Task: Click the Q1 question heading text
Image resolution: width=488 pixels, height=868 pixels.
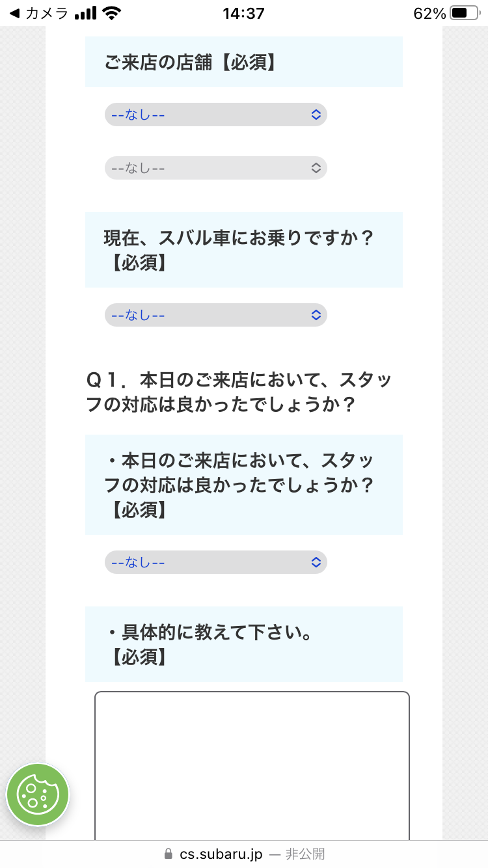Action: (238, 392)
